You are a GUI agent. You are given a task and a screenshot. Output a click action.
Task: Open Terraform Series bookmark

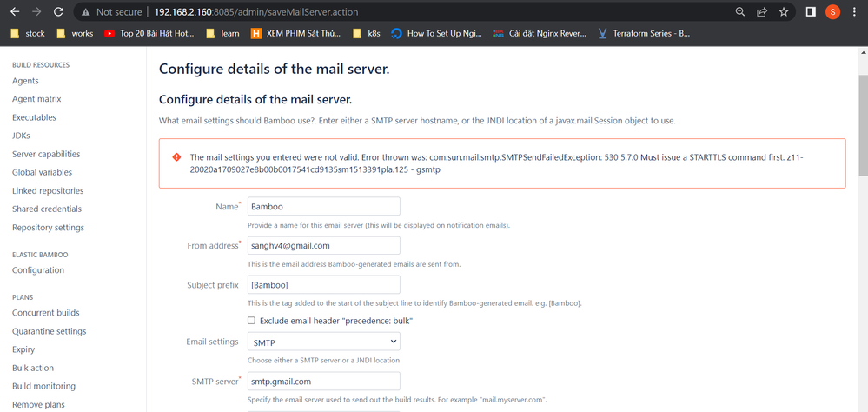pos(645,33)
